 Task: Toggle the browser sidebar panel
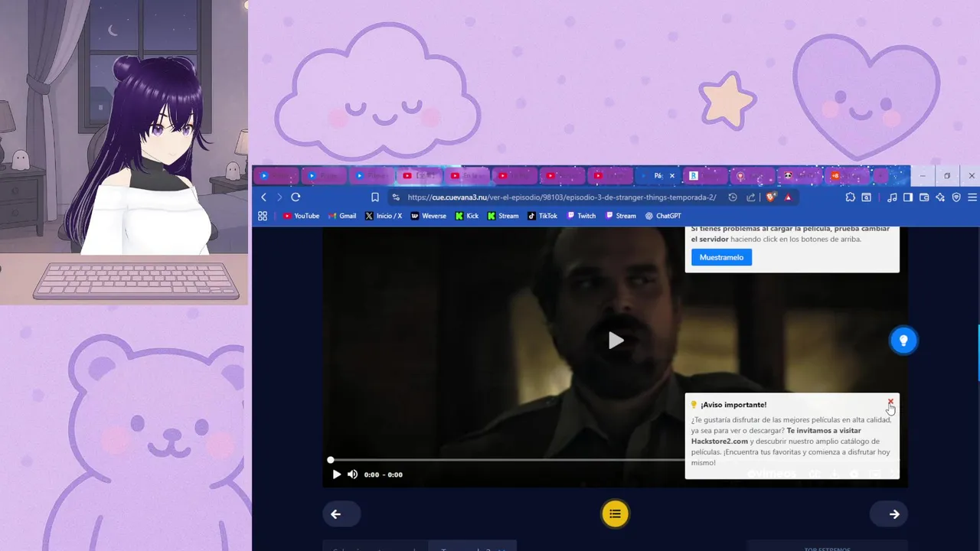click(908, 197)
